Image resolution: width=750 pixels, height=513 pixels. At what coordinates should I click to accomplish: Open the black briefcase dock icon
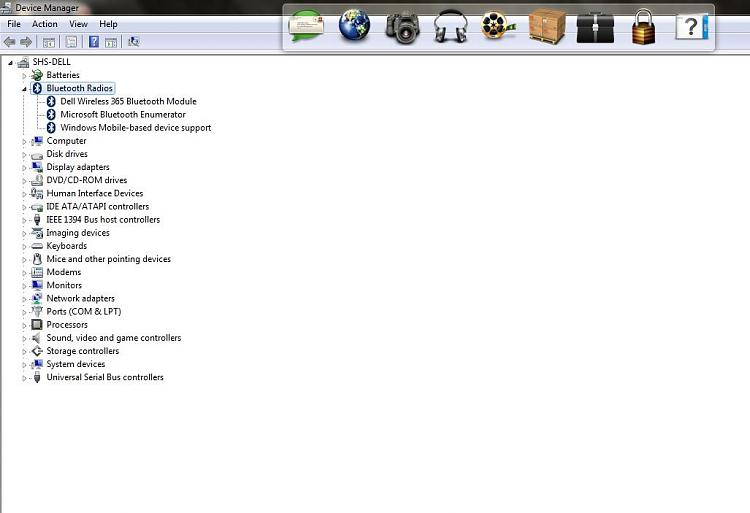595,27
